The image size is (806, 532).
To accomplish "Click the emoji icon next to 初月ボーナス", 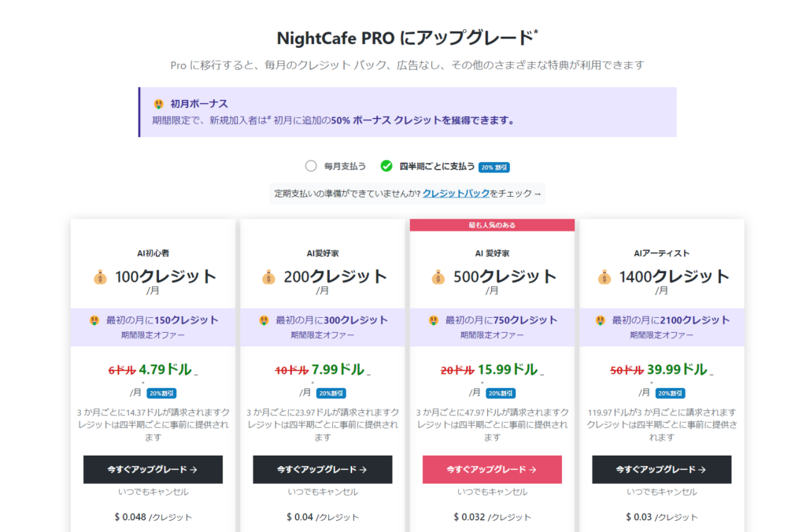I will [x=159, y=104].
